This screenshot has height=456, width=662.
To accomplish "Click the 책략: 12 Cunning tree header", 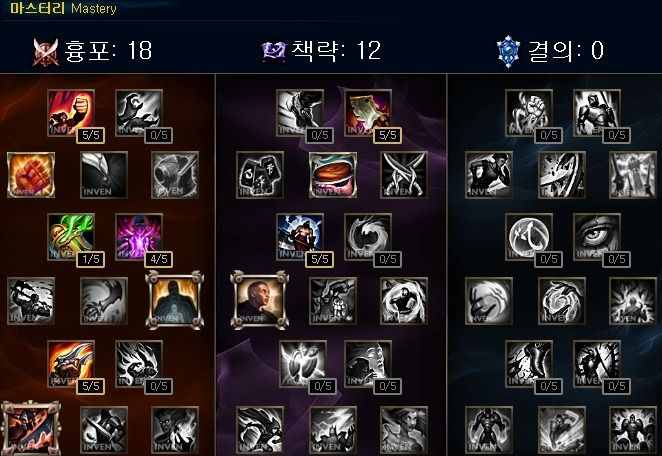I will point(321,51).
